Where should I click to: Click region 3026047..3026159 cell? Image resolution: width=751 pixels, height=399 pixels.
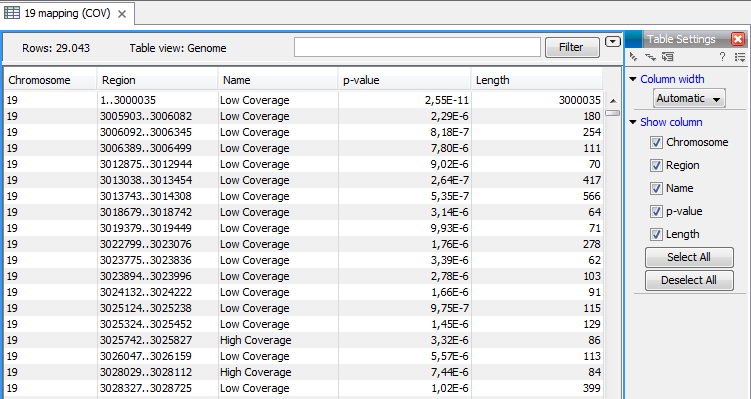158,356
